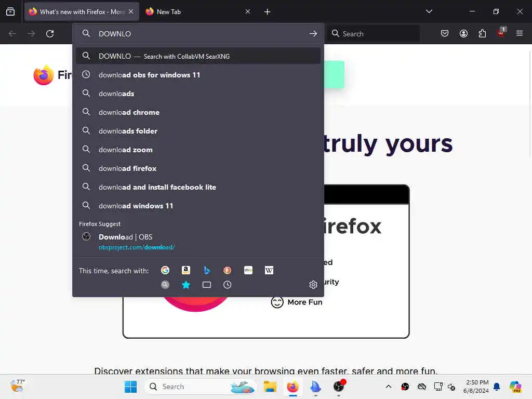Screen dimensions: 532x399
Task: Open search settings gear in dropdown
Action: pyautogui.click(x=313, y=285)
